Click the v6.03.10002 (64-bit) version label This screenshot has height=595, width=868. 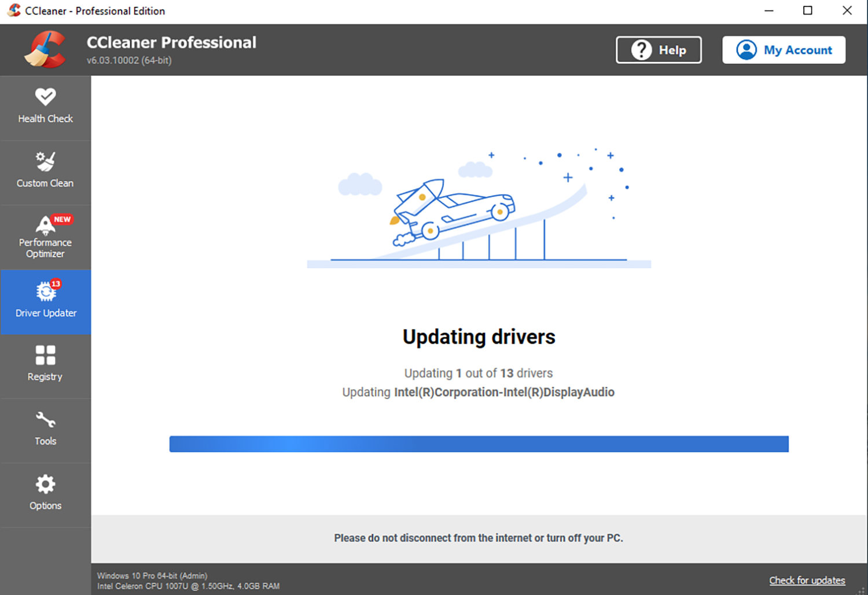(x=129, y=60)
